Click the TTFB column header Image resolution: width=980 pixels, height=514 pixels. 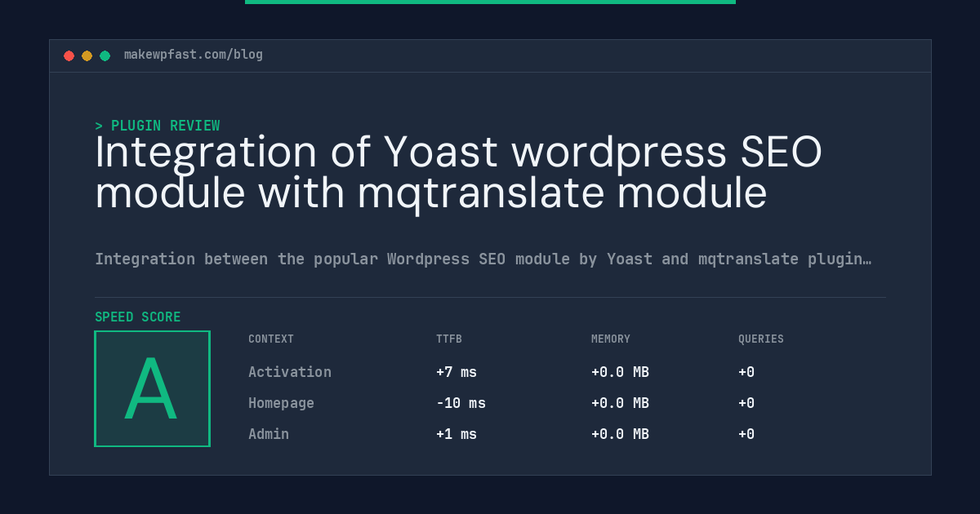[x=449, y=339]
